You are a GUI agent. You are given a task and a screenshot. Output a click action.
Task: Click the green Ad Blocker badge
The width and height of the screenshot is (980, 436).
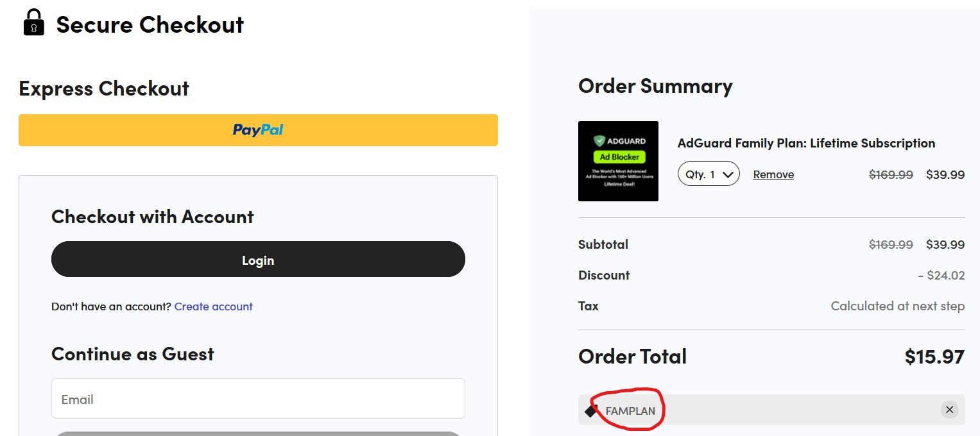click(x=619, y=157)
